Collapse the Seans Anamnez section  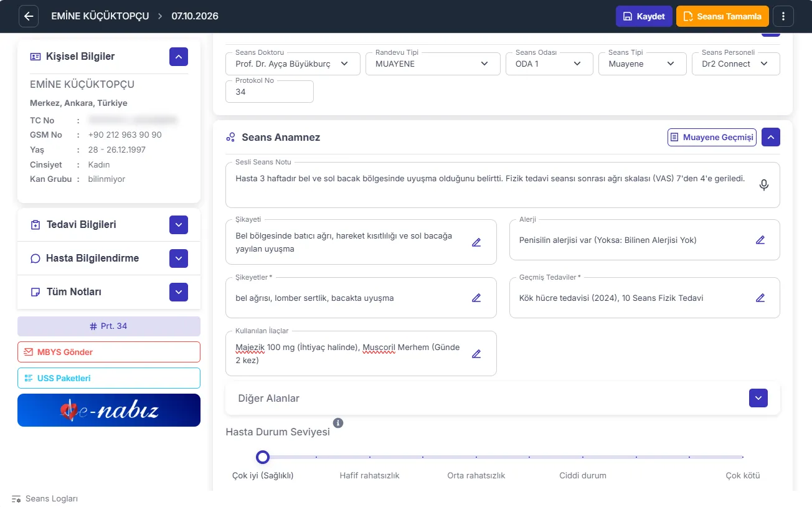point(771,137)
